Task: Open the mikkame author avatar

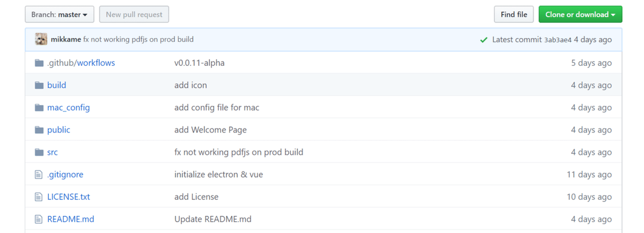Action: click(x=41, y=39)
